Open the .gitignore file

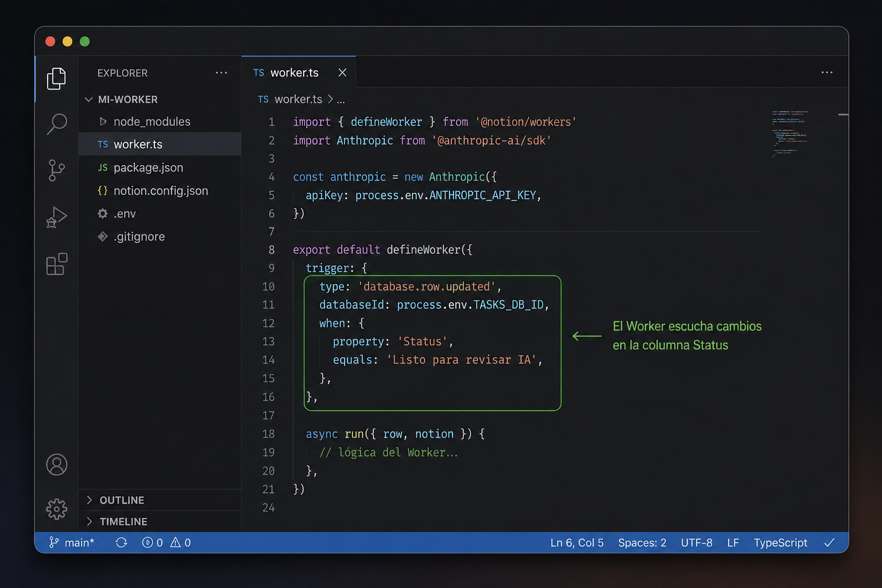pyautogui.click(x=160, y=237)
